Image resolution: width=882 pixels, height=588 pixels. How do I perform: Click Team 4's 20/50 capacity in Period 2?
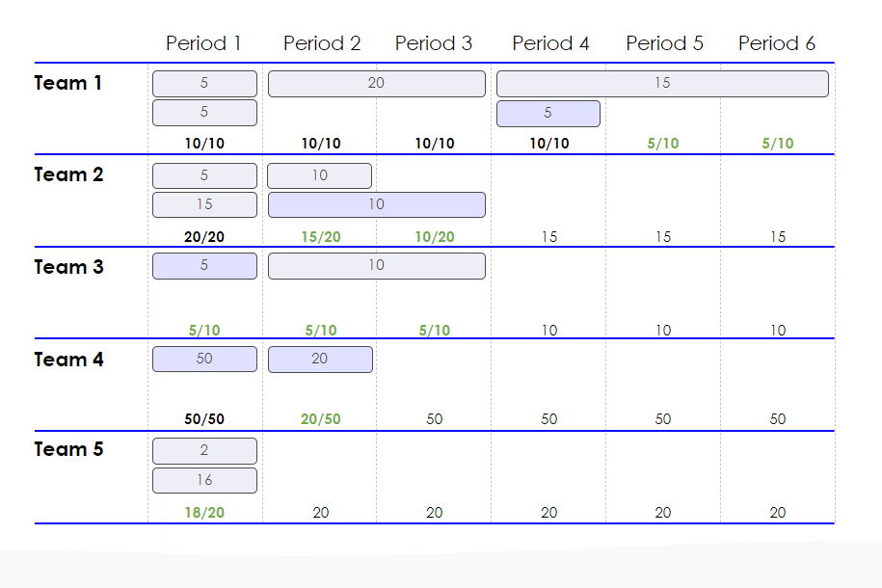click(320, 419)
